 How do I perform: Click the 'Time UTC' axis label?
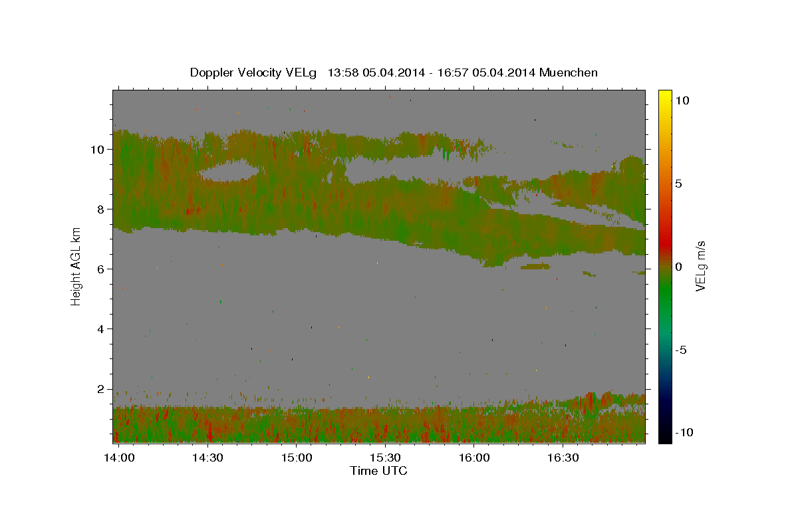point(379,471)
